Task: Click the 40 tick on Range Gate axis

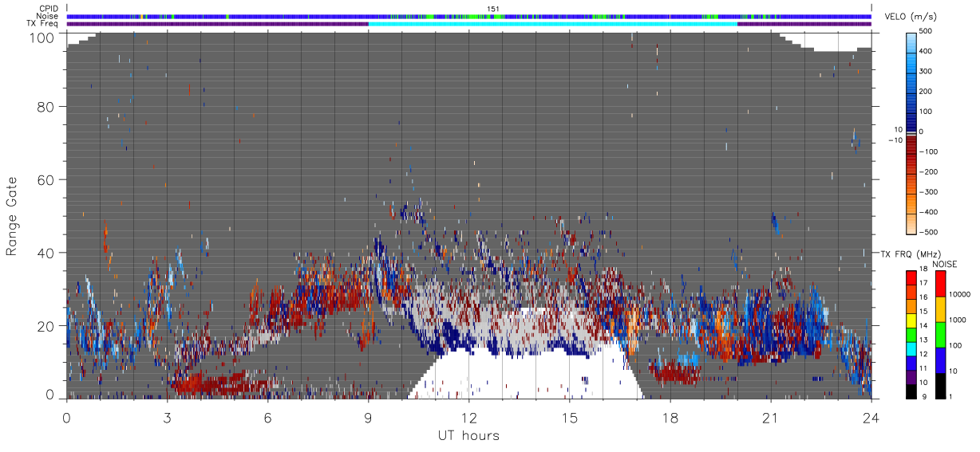Action: tap(46, 253)
